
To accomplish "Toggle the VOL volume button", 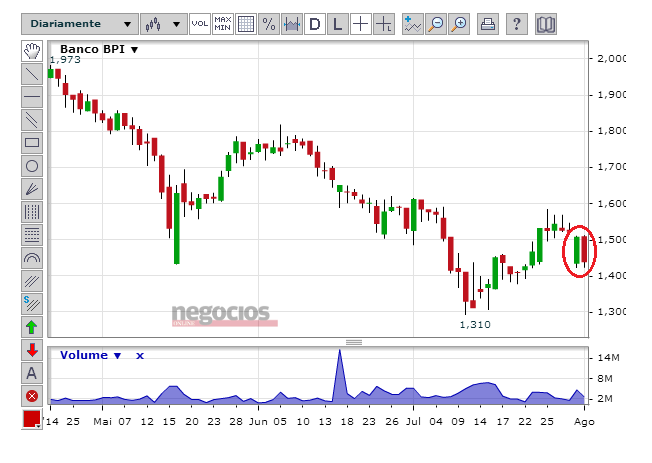I will coord(200,24).
